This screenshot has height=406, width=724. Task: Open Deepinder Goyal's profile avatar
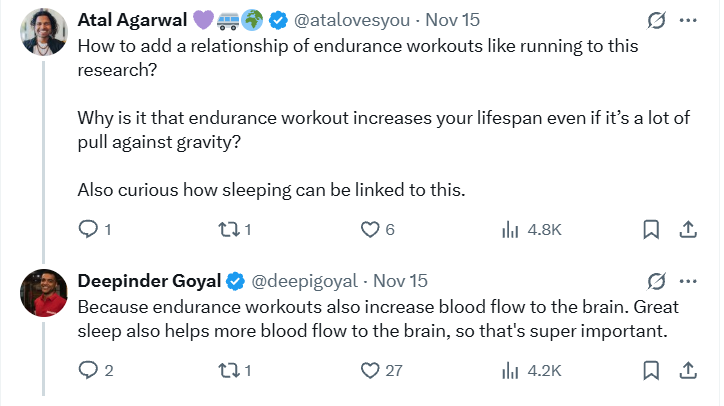pos(41,294)
